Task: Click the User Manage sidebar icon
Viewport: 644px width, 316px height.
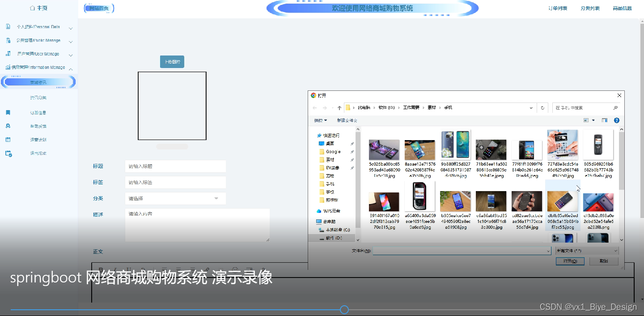Action: pyautogui.click(x=8, y=54)
